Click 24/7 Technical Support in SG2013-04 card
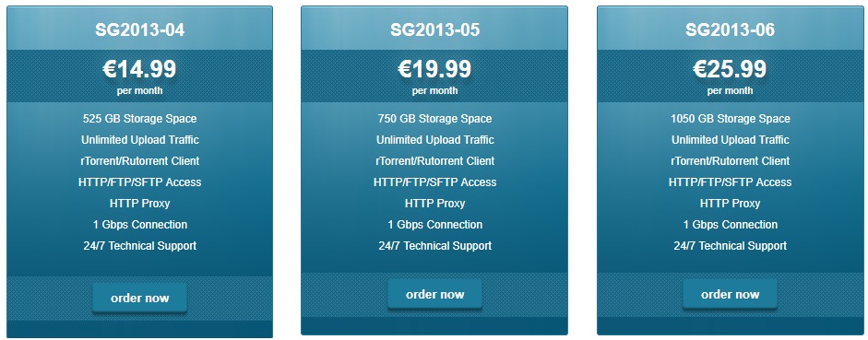The image size is (868, 340). pyautogui.click(x=139, y=246)
